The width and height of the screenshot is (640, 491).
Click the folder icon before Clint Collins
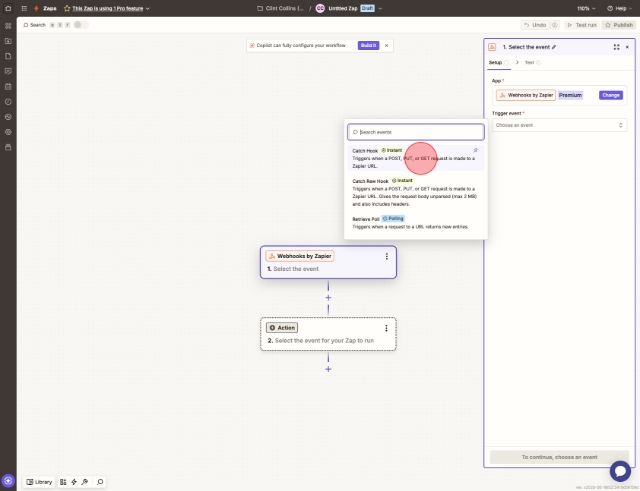[260, 8]
